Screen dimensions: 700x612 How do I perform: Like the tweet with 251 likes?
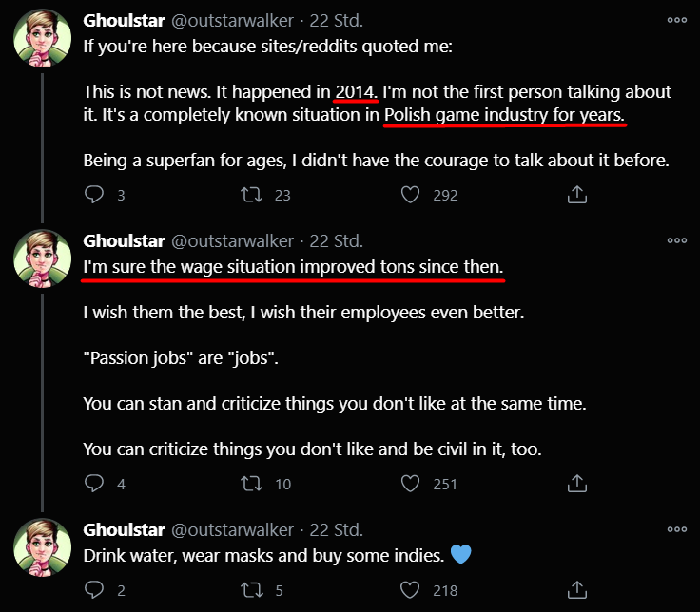coord(410,483)
